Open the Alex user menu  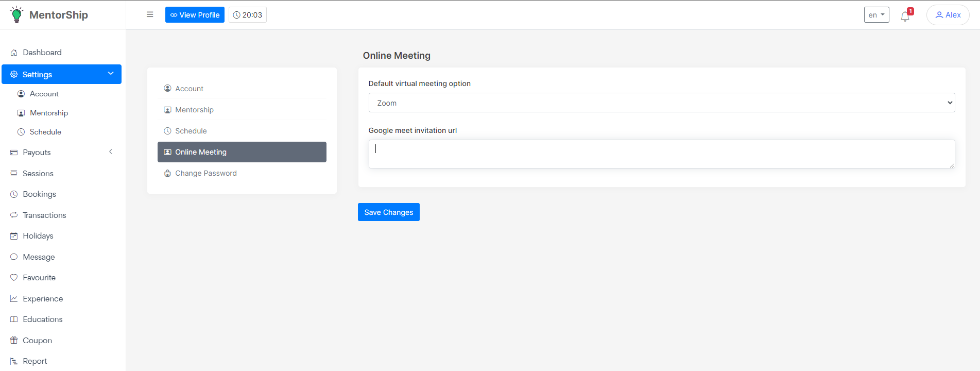[x=948, y=15]
